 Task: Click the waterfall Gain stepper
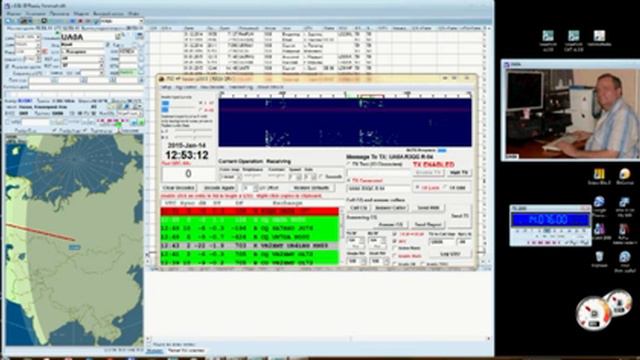pos(311,177)
